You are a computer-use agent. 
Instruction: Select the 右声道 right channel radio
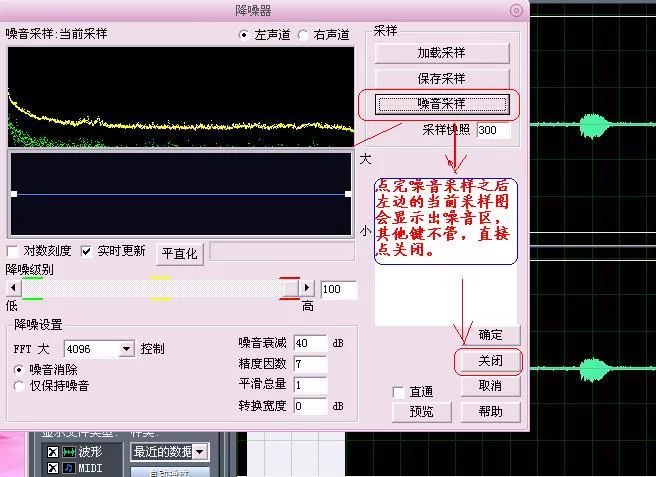(x=303, y=35)
